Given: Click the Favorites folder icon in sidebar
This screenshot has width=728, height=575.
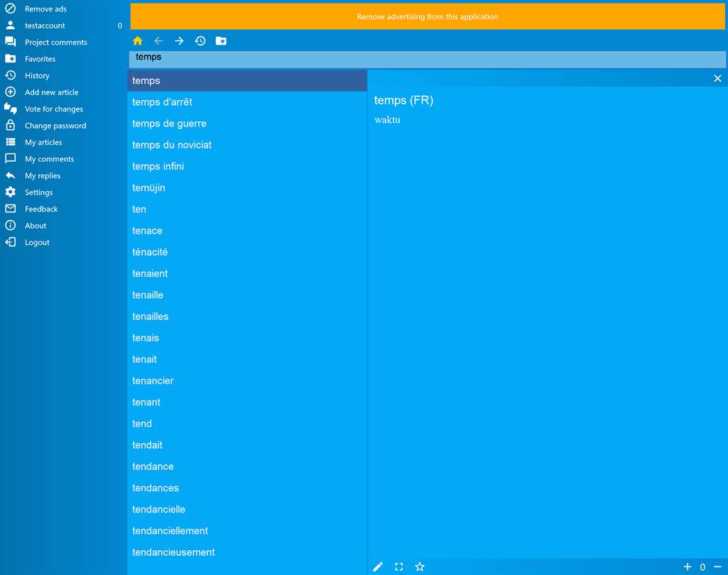Looking at the screenshot, I should click(10, 58).
